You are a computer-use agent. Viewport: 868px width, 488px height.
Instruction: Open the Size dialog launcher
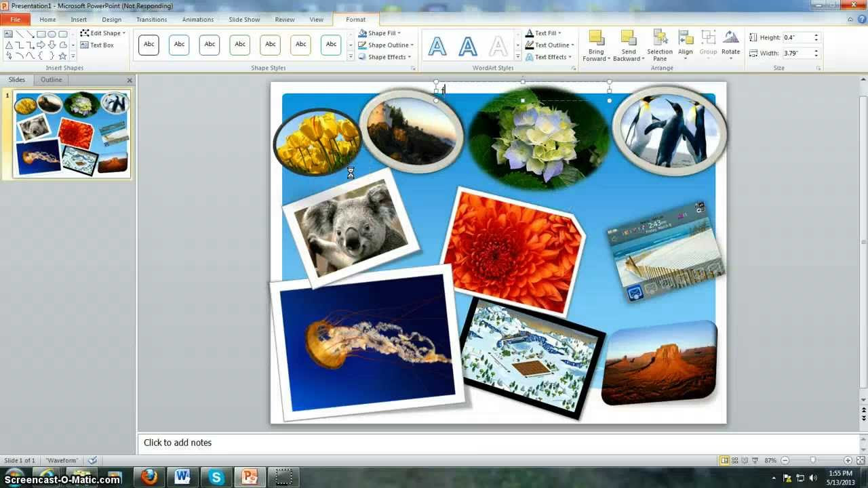pos(818,68)
